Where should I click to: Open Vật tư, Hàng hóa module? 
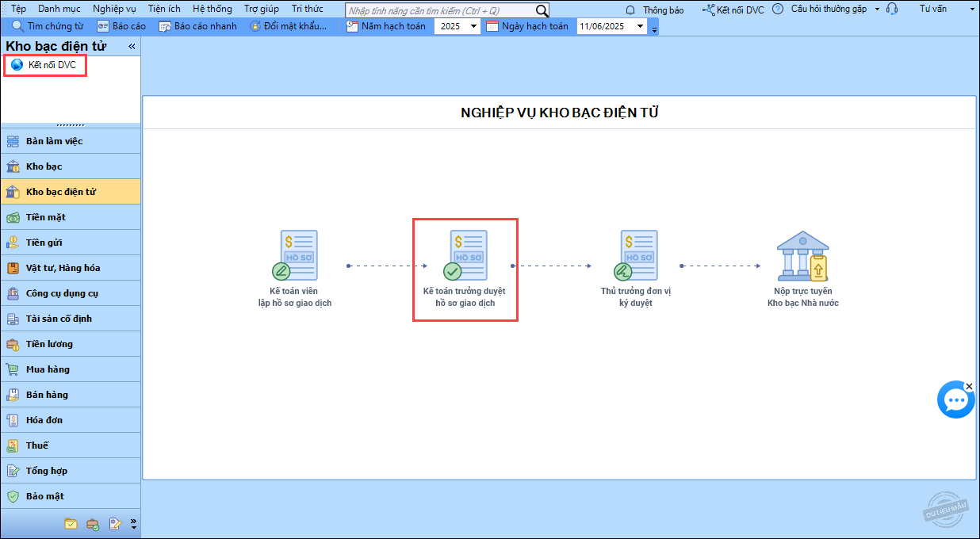71,268
